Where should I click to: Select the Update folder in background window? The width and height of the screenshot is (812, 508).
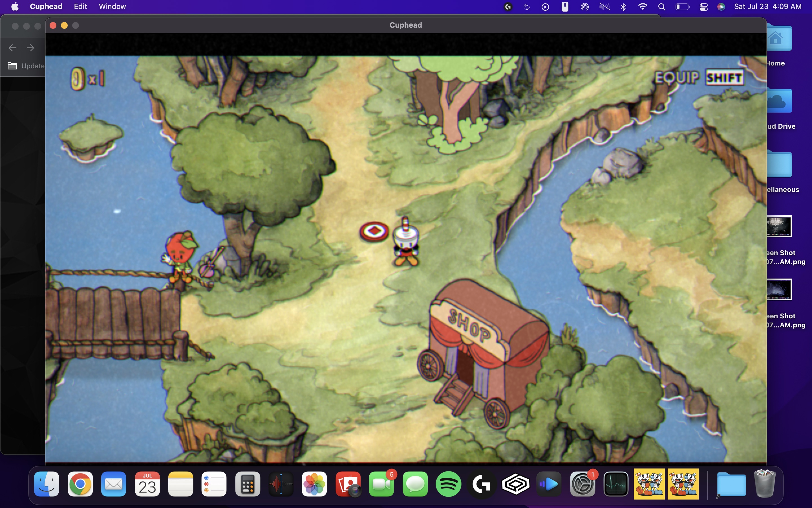coord(26,66)
